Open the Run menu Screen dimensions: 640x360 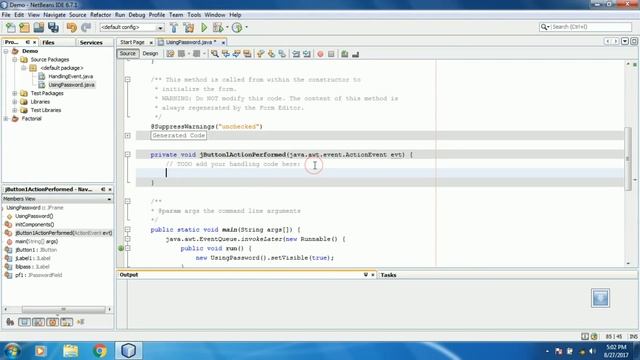120,15
